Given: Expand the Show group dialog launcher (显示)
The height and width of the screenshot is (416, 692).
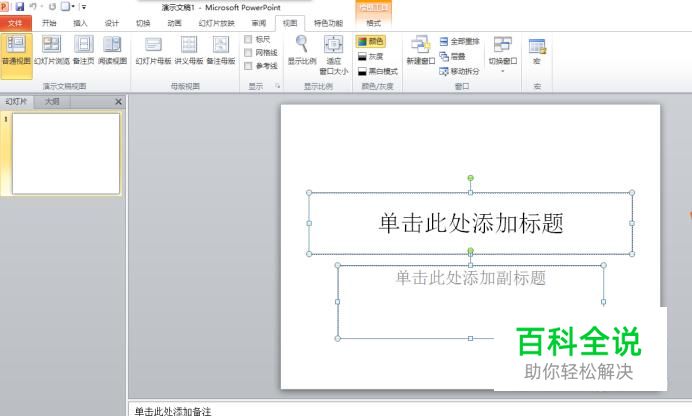Looking at the screenshot, I should (278, 86).
